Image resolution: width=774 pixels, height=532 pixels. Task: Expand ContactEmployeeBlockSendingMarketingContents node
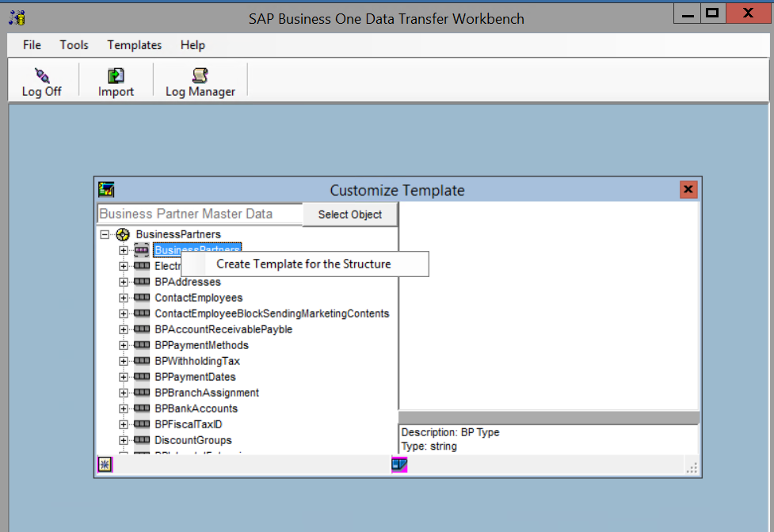[124, 313]
